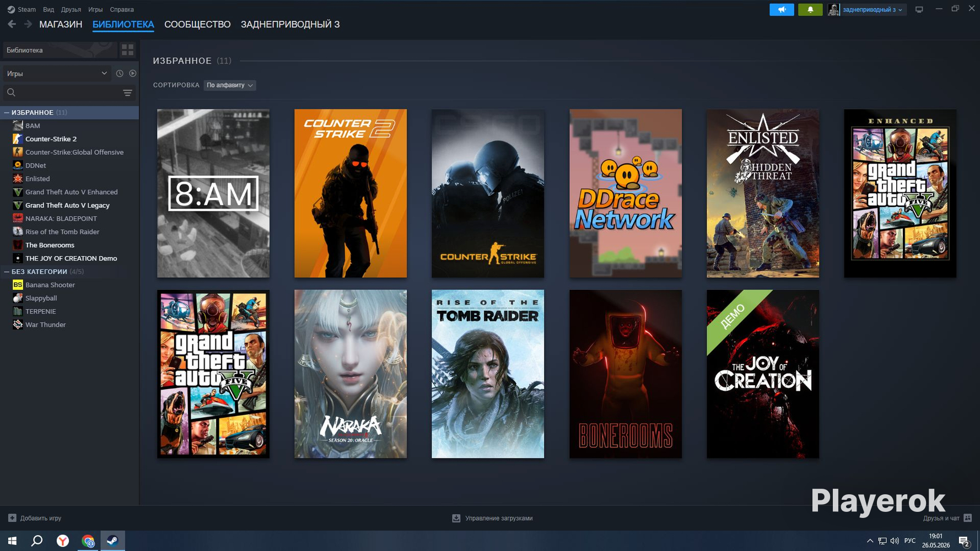
Task: Click the Steam logo menu
Action: [21, 9]
